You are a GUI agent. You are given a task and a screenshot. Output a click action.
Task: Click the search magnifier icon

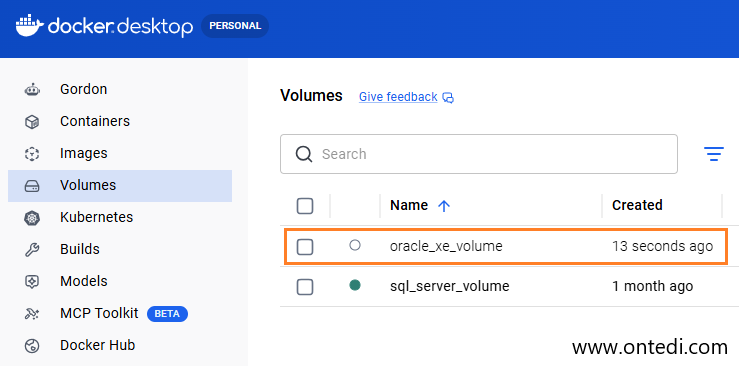304,154
